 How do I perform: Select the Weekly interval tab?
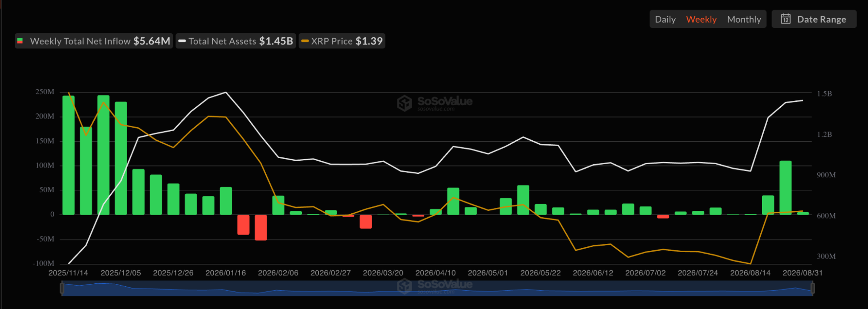[701, 20]
